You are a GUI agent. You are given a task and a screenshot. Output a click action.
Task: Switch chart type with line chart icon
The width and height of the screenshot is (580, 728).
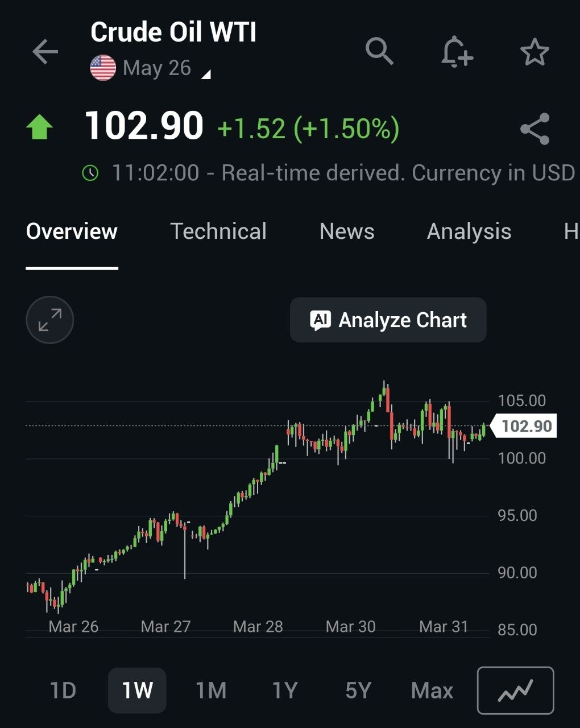pos(515,690)
